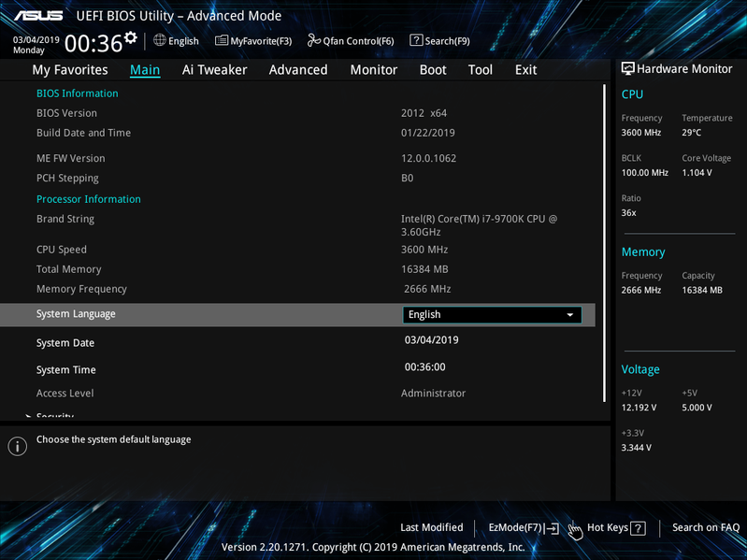Click the Hardware Monitor screen icon
The image size is (747, 560).
coord(628,68)
